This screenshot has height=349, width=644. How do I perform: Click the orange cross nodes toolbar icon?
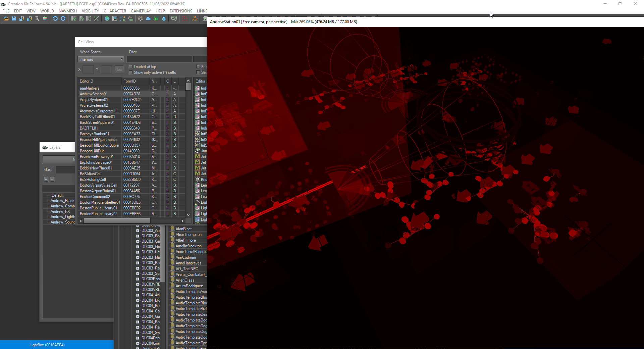click(x=195, y=19)
